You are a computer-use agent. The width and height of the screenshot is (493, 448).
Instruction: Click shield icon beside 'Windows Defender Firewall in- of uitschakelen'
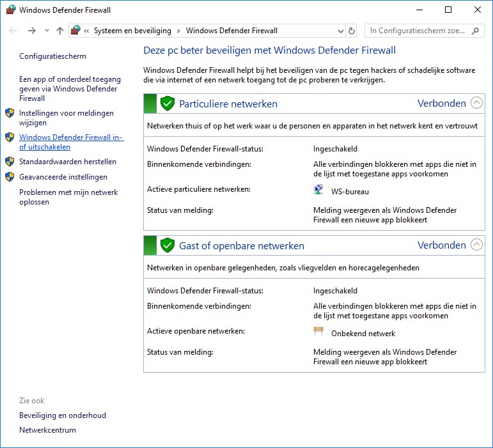10,137
